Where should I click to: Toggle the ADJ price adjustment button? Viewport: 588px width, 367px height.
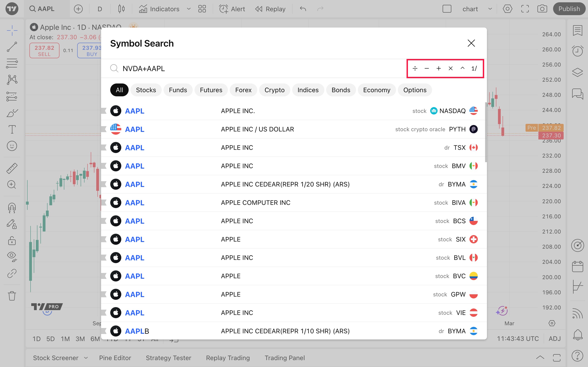click(554, 339)
